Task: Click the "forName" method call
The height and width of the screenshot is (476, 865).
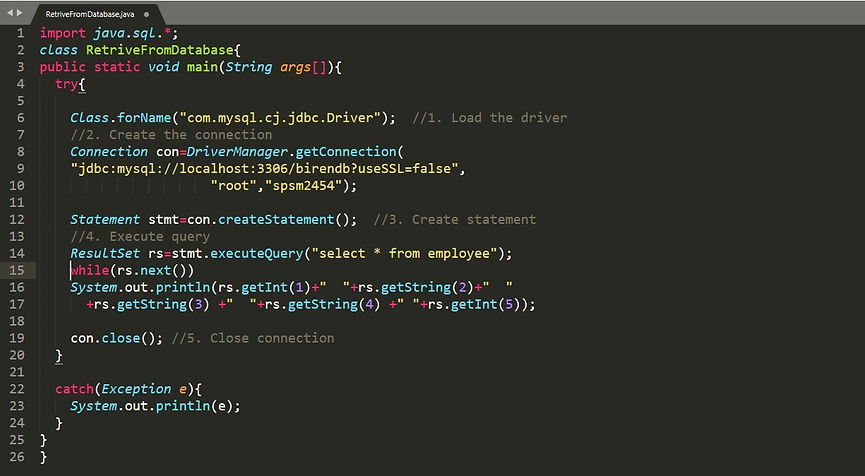Action: tap(144, 118)
